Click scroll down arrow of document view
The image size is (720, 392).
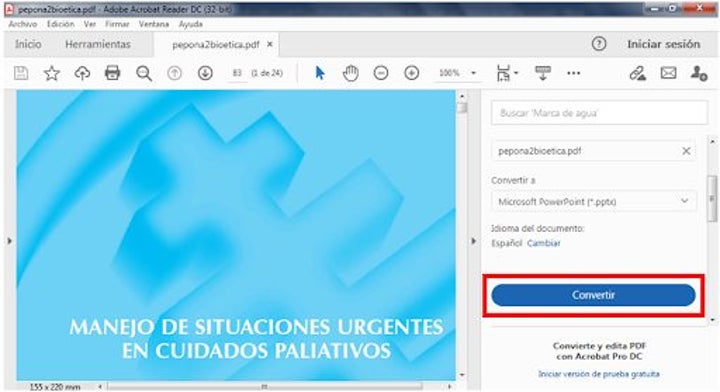coord(462,375)
